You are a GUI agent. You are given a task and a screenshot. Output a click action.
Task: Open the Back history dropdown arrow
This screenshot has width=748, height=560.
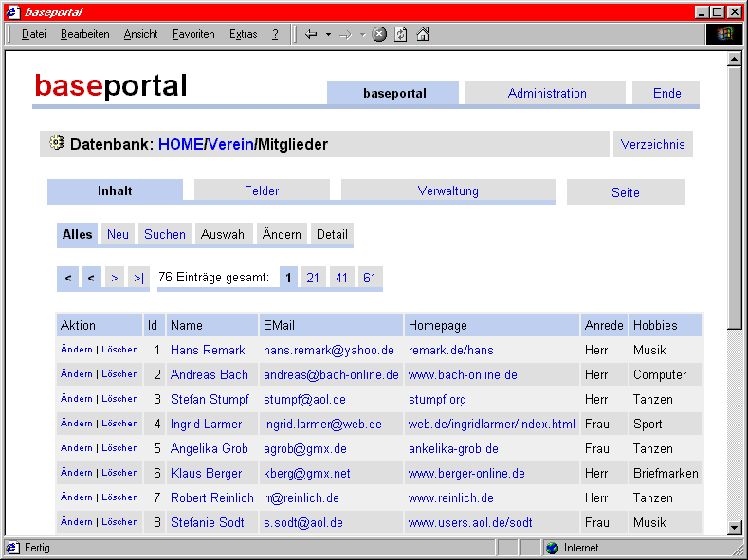[x=328, y=34]
